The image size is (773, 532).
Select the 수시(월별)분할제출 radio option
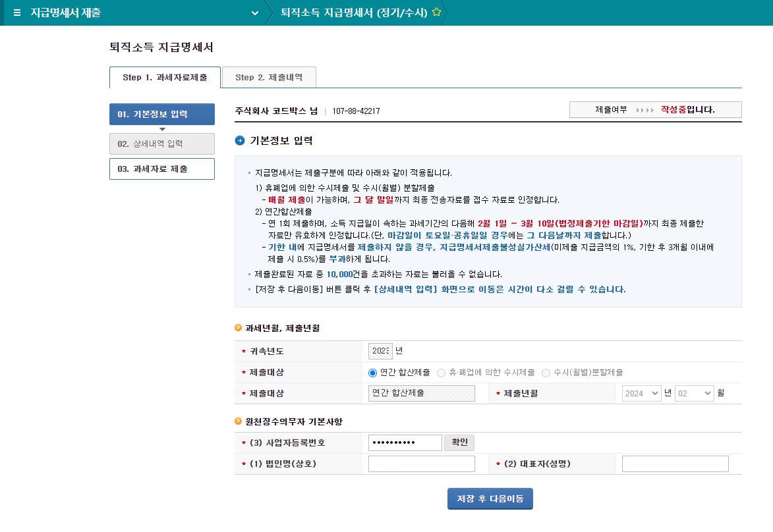(x=546, y=373)
